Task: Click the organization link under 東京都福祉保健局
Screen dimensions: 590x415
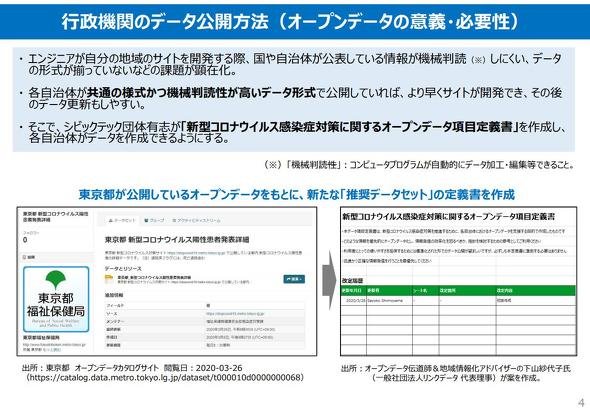Action: click(x=54, y=345)
